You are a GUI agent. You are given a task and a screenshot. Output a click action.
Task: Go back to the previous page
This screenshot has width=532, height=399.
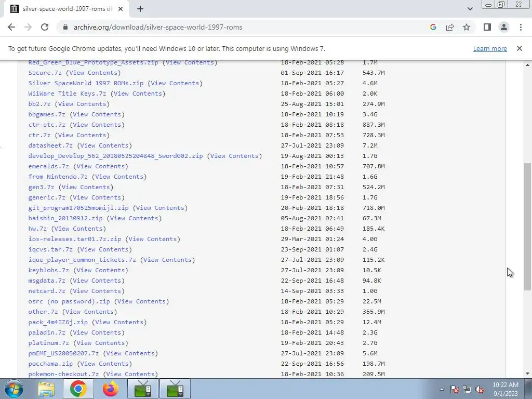click(11, 27)
